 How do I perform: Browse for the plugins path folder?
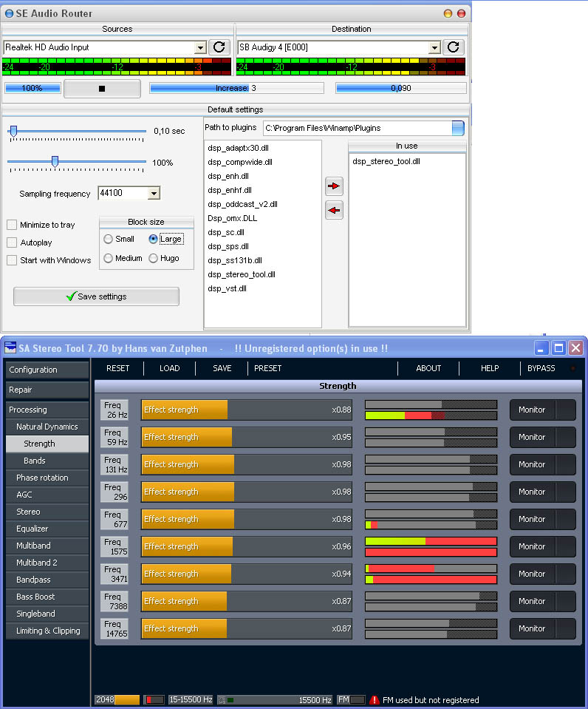[458, 128]
